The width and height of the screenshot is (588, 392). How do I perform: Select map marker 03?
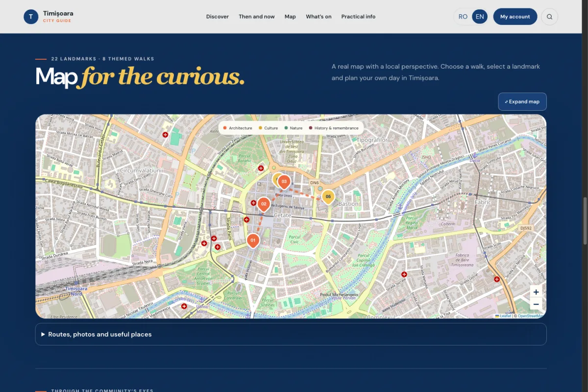pos(284,182)
